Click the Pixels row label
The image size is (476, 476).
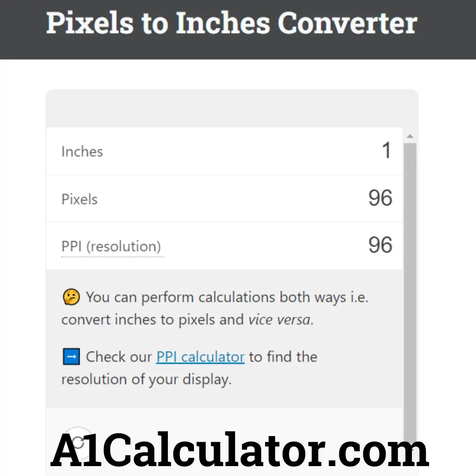coord(79,199)
